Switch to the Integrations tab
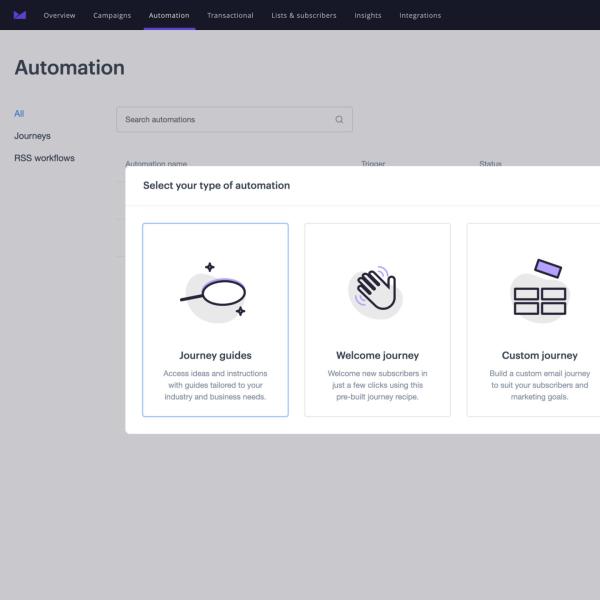Viewport: 600px width, 600px height. pyautogui.click(x=420, y=15)
